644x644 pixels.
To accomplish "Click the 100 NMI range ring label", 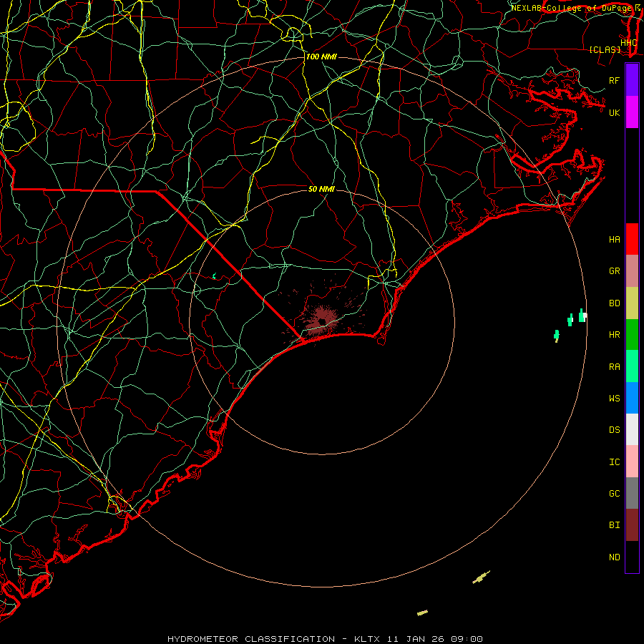I will [x=321, y=57].
